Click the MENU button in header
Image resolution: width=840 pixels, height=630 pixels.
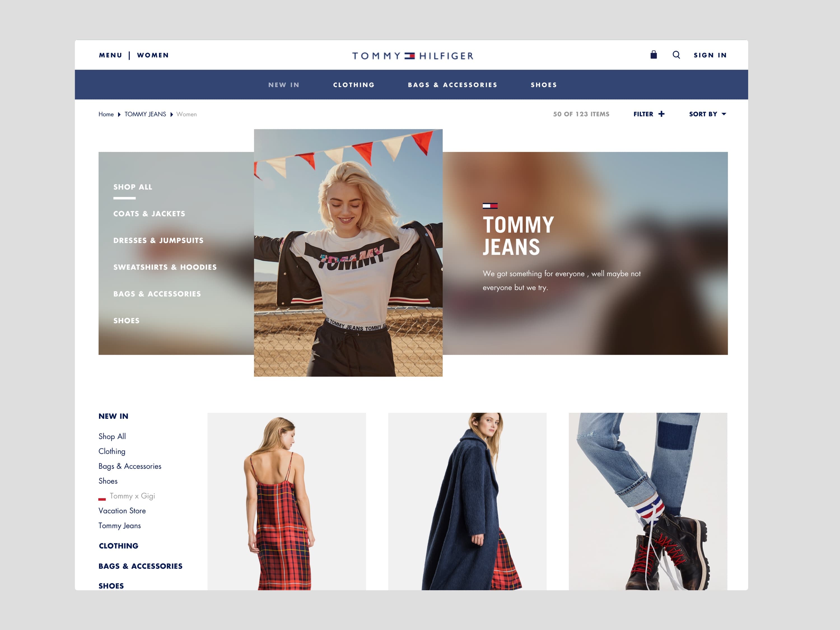point(111,55)
